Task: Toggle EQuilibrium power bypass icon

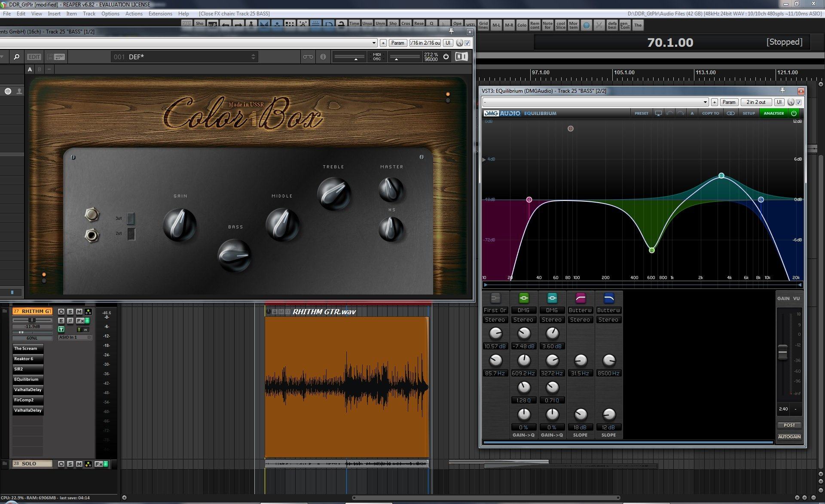Action: (794, 113)
